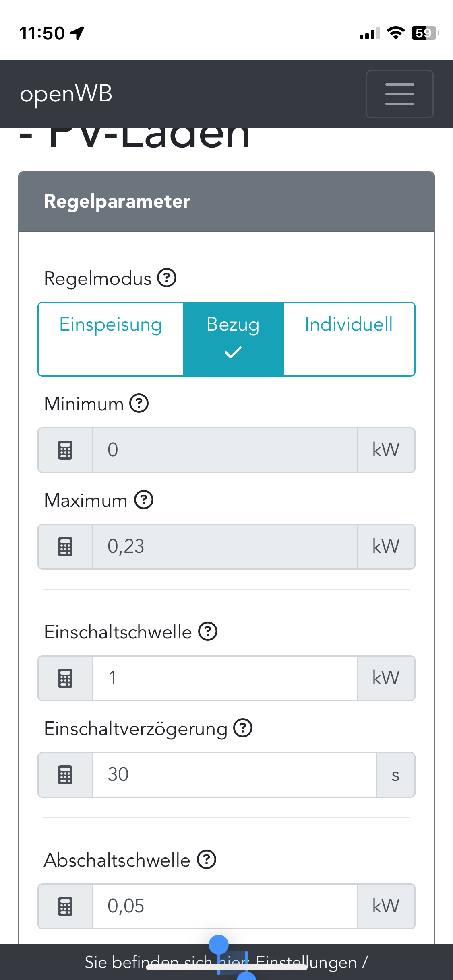This screenshot has height=980, width=453.
Task: Click the Maximum kW value field
Action: click(225, 547)
